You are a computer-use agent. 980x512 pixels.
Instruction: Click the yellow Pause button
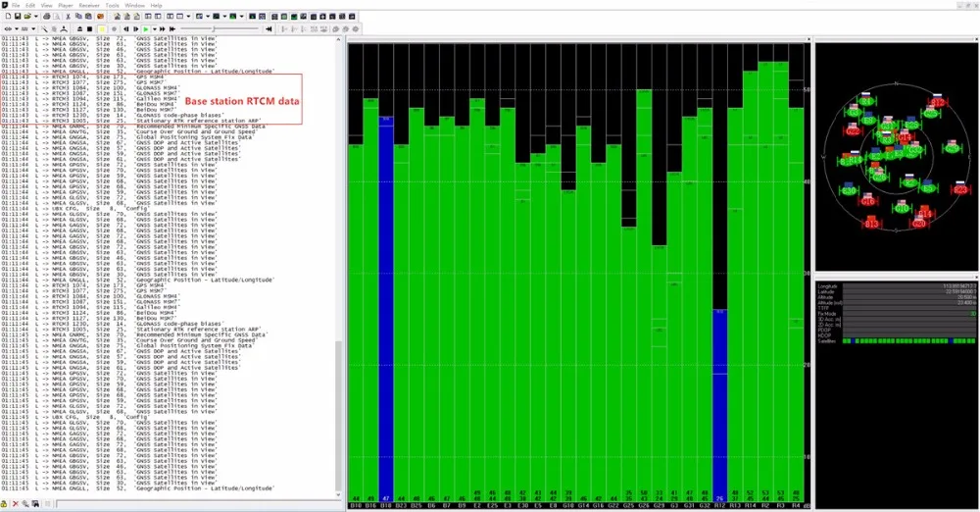[x=102, y=28]
